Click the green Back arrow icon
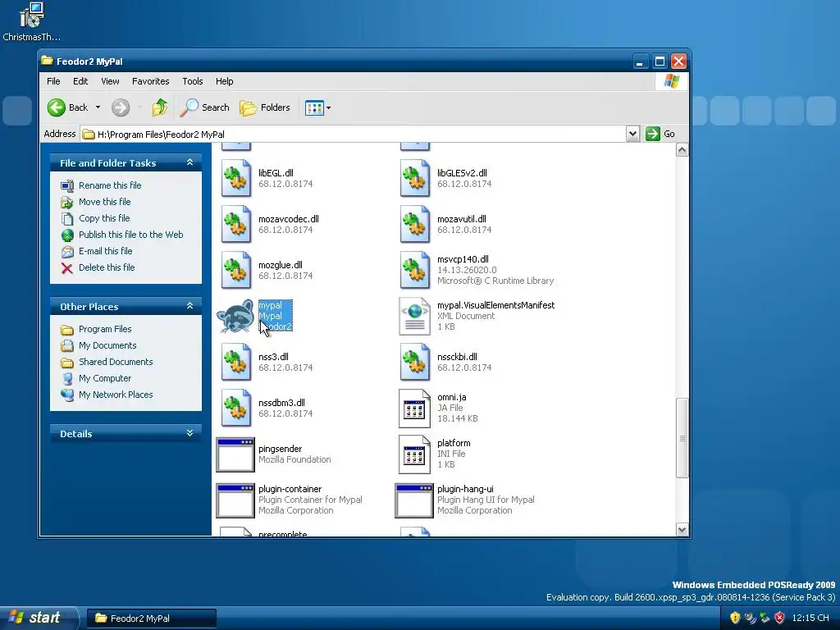 click(x=57, y=107)
